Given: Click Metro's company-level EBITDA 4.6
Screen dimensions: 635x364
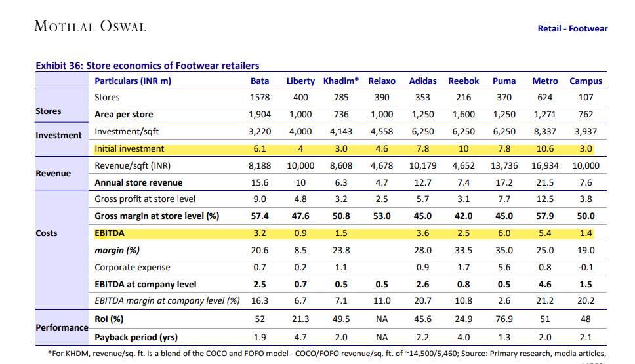Looking at the screenshot, I should click(x=544, y=284).
